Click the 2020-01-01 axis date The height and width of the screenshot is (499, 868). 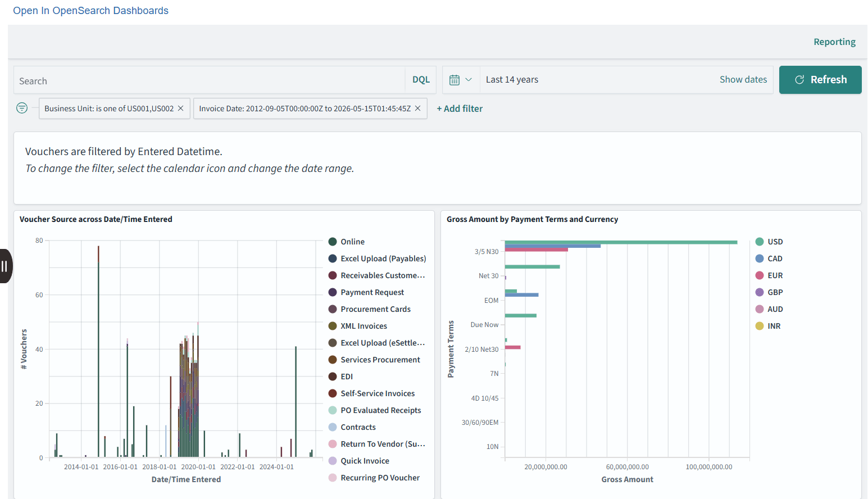click(x=198, y=467)
